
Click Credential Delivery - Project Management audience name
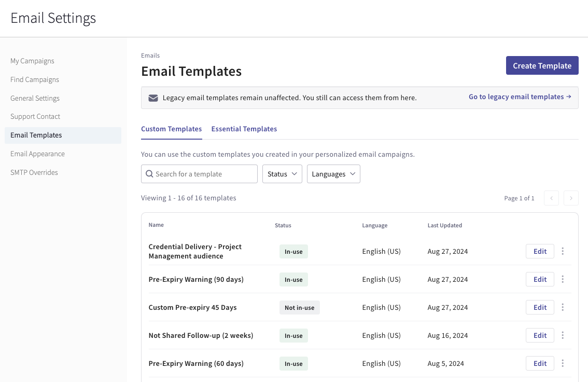pos(195,251)
